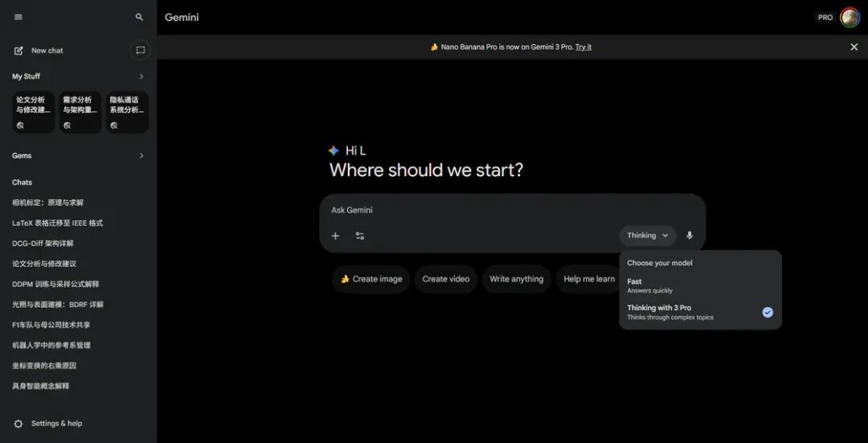Expand Gems section with its chevron
This screenshot has height=443, width=868.
[141, 156]
